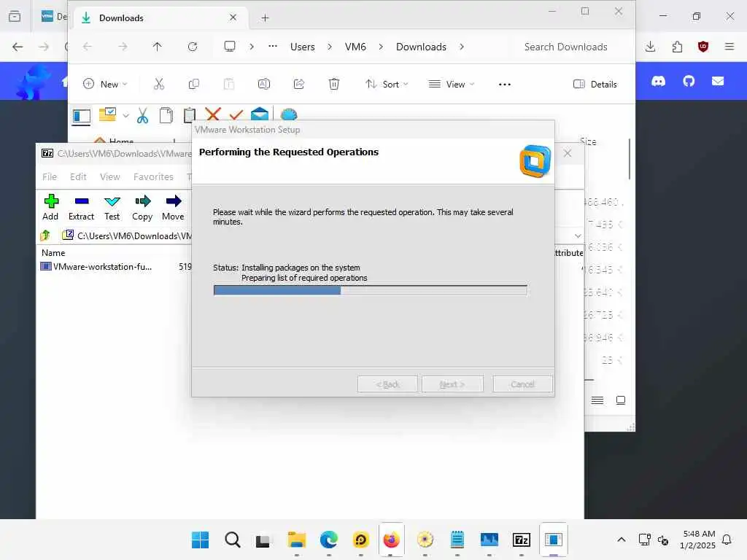Open Firefox extensions icon

[x=677, y=47]
